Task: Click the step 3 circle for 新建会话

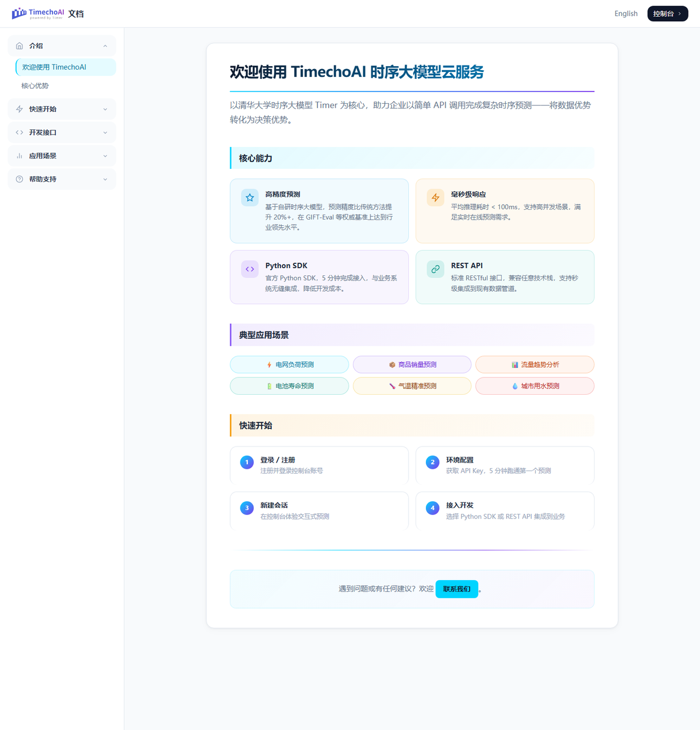Action: pyautogui.click(x=247, y=508)
